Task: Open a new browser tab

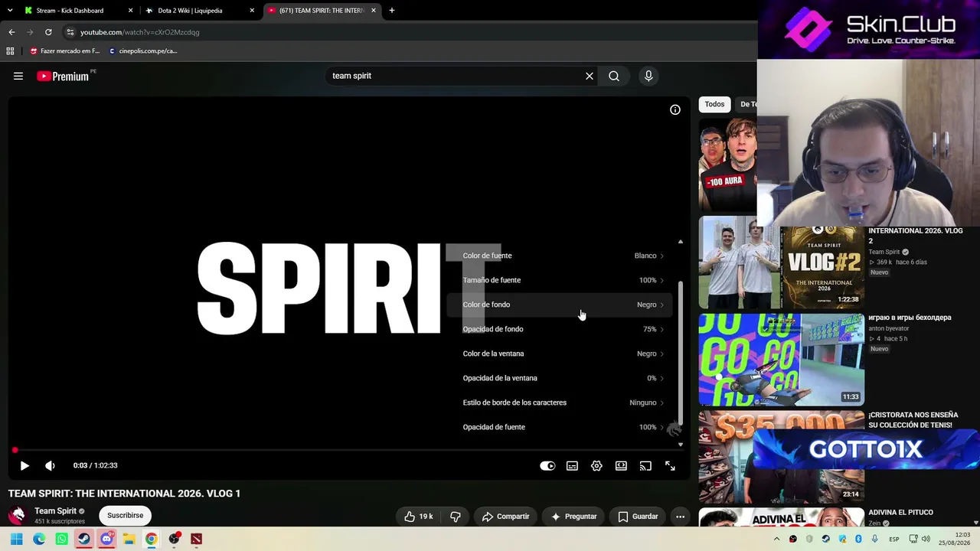Action: coord(392,11)
